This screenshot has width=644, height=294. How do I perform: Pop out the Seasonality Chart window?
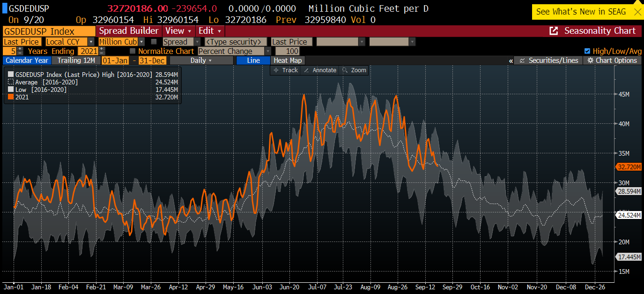554,31
